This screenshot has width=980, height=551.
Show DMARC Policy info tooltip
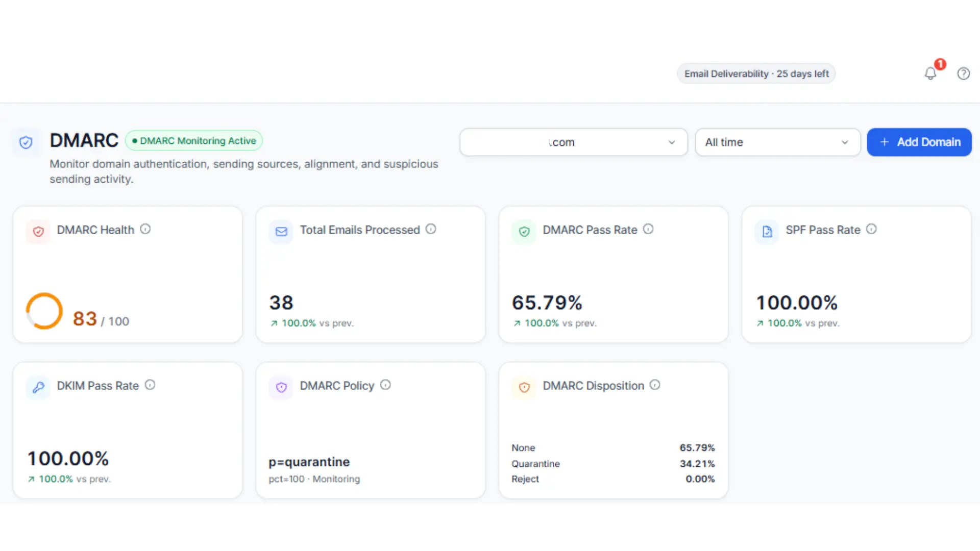[x=385, y=385]
